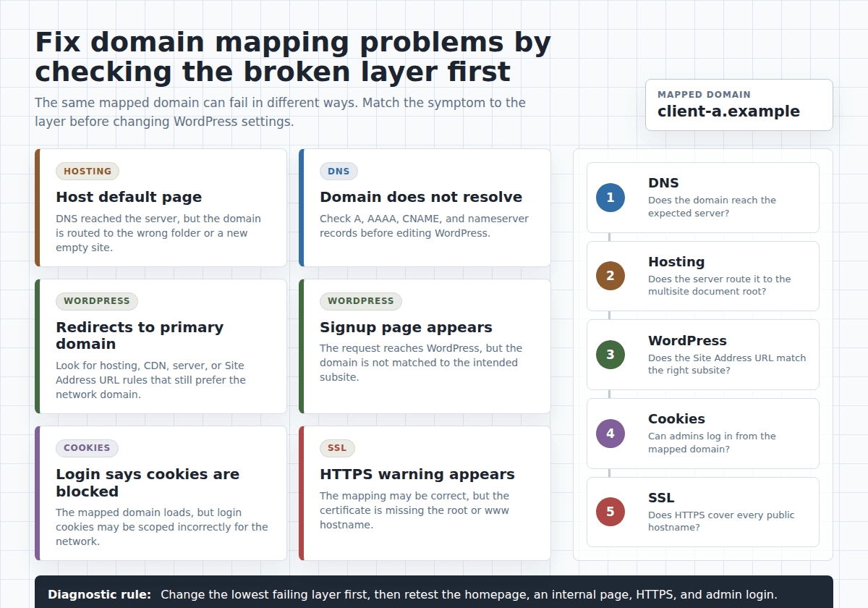Select the WordPress step title in checklist
The height and width of the screenshot is (608, 868).
[687, 341]
